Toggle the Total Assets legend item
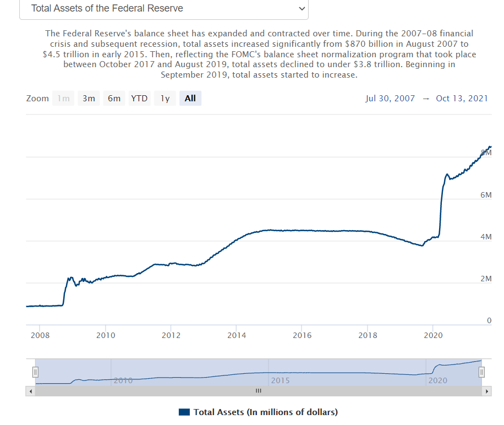The image size is (504, 425). tap(258, 412)
